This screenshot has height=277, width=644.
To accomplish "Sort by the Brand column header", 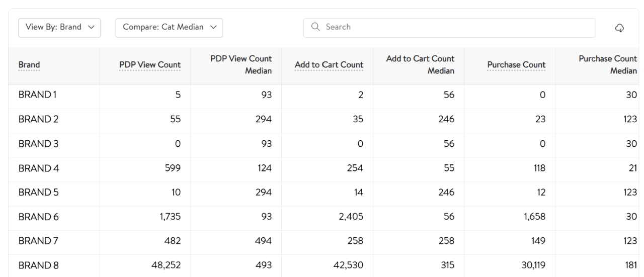I will tap(29, 65).
